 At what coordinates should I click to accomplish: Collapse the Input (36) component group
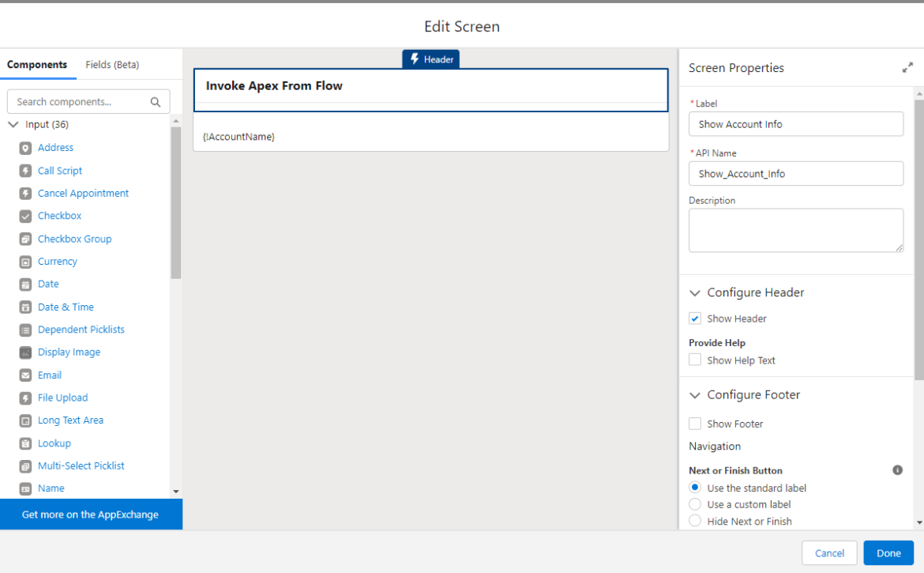point(13,124)
